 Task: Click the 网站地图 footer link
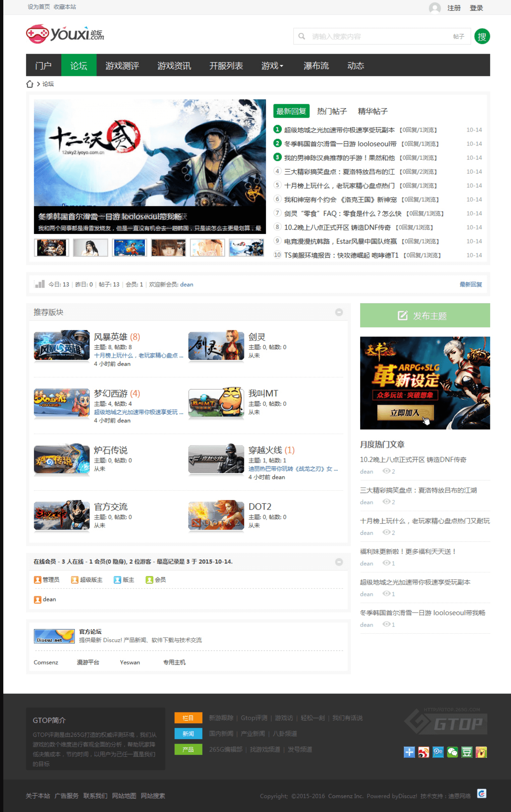124,796
